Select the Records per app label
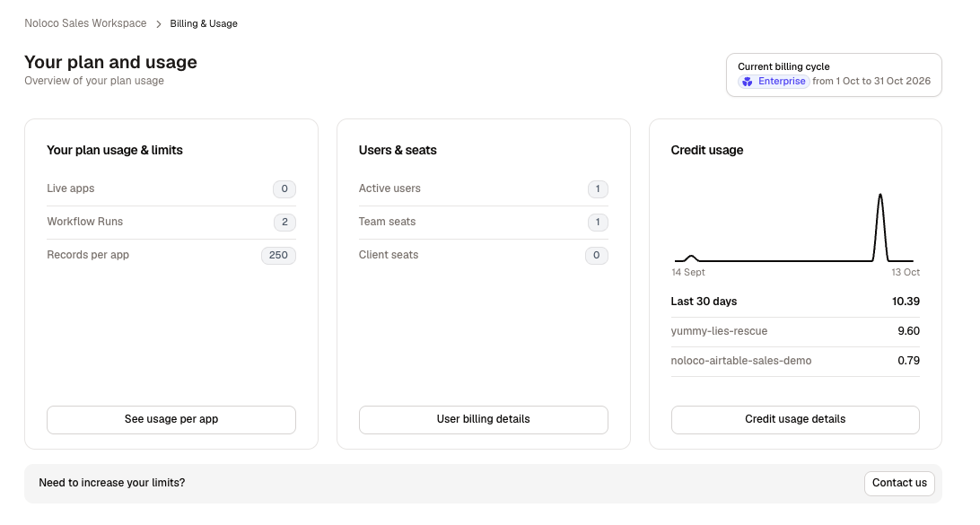 point(88,254)
